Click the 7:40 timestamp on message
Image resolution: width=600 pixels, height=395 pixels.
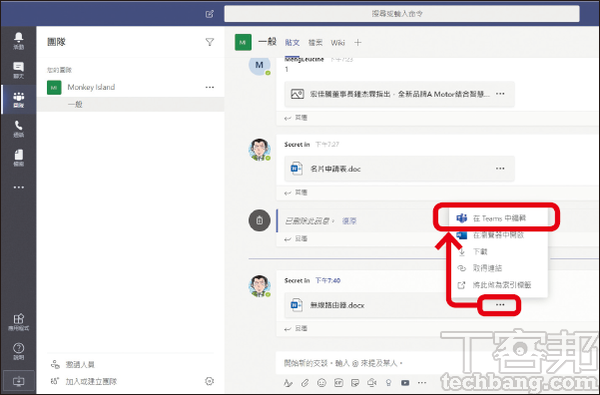coord(328,281)
